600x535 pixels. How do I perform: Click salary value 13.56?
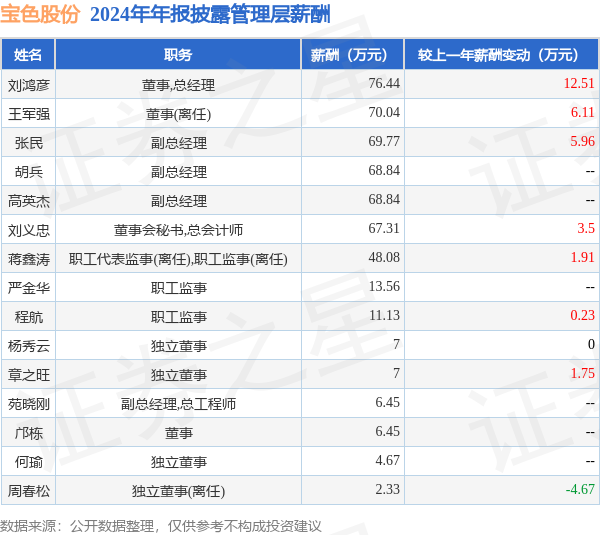[384, 287]
